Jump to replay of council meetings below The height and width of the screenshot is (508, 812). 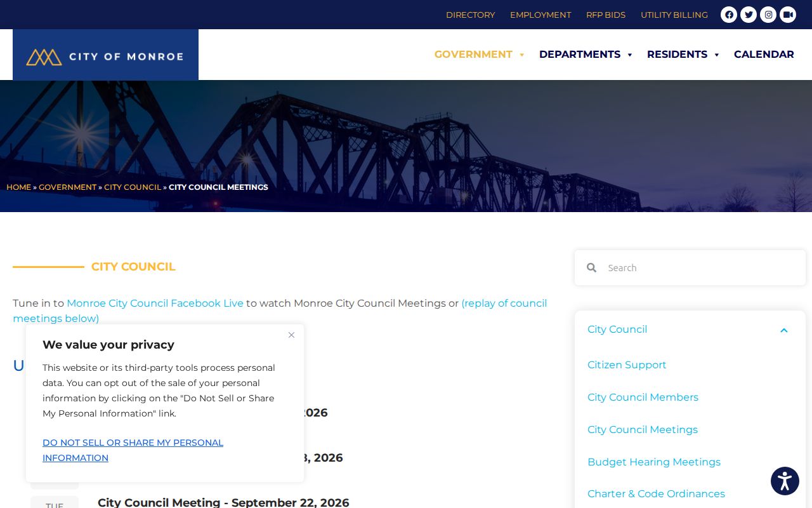click(280, 311)
